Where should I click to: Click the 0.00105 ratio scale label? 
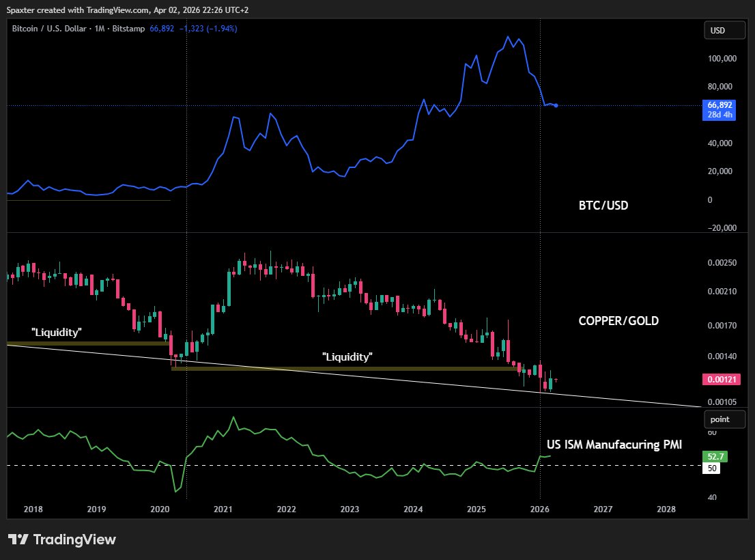[x=722, y=402]
